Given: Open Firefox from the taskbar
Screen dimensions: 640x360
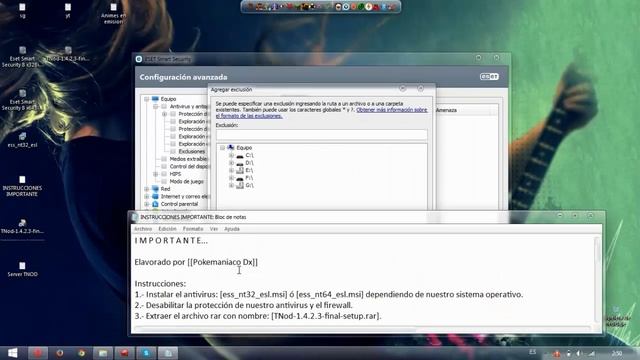Looking at the screenshot, I should [x=60, y=353].
